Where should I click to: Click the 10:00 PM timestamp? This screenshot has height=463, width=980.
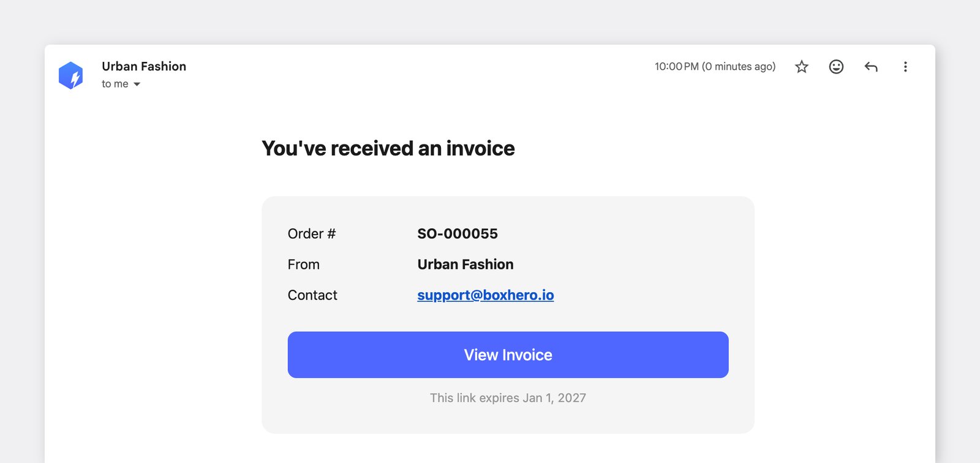pyautogui.click(x=676, y=66)
